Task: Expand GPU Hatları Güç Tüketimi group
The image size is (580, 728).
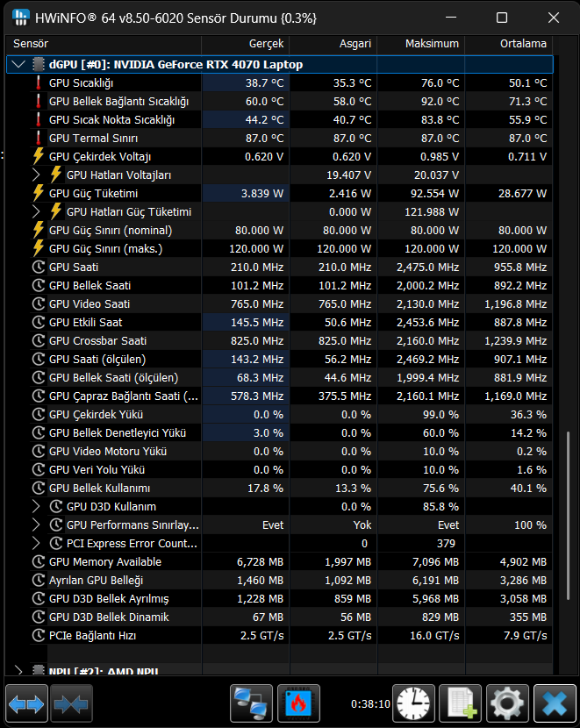Action: click(36, 211)
